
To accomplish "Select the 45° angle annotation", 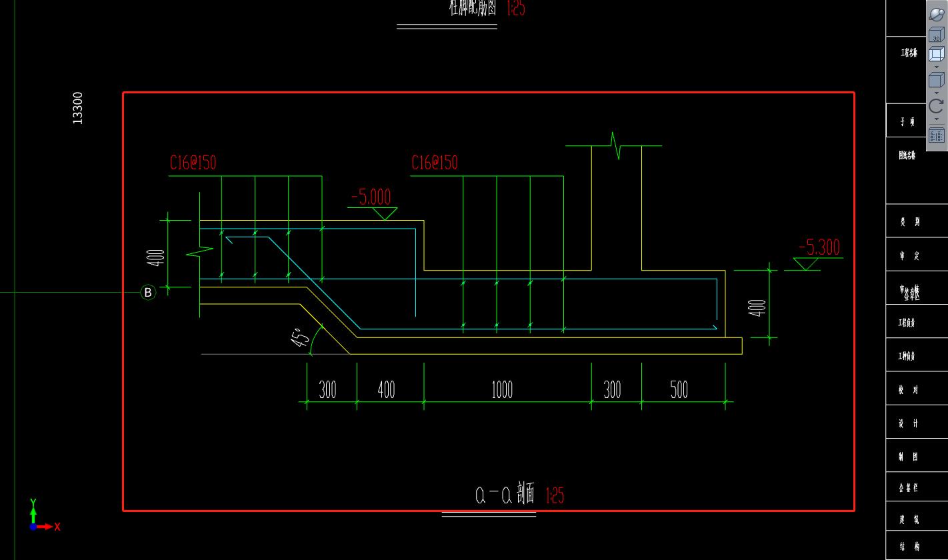I will pyautogui.click(x=301, y=338).
